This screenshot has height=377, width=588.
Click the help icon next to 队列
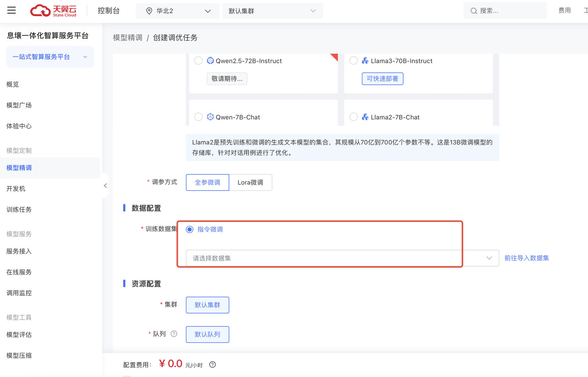(174, 334)
